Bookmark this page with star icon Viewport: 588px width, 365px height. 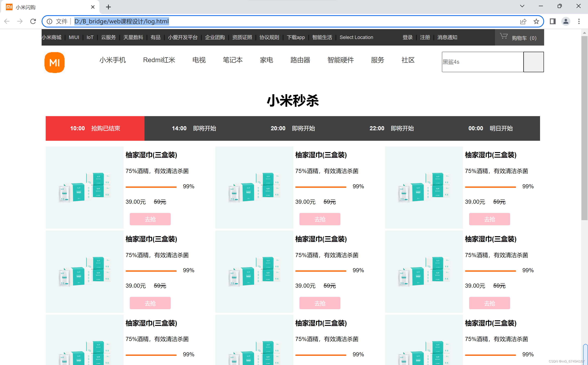pyautogui.click(x=536, y=22)
